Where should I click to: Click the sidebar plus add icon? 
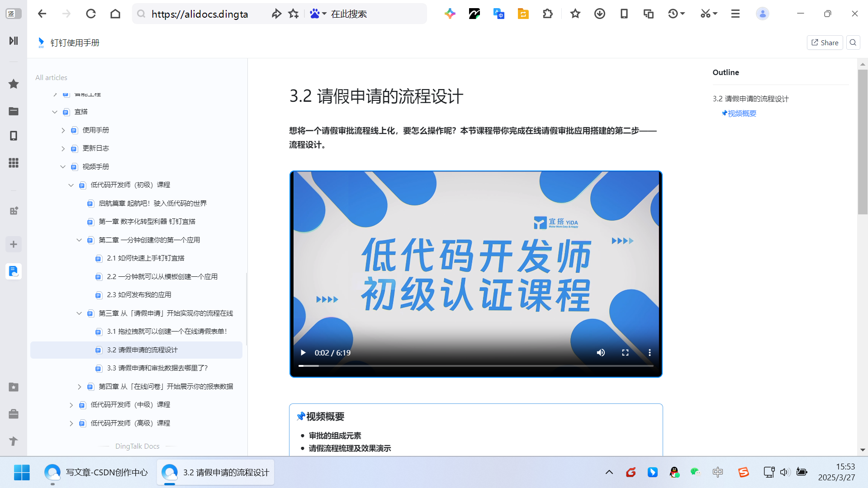point(14,244)
